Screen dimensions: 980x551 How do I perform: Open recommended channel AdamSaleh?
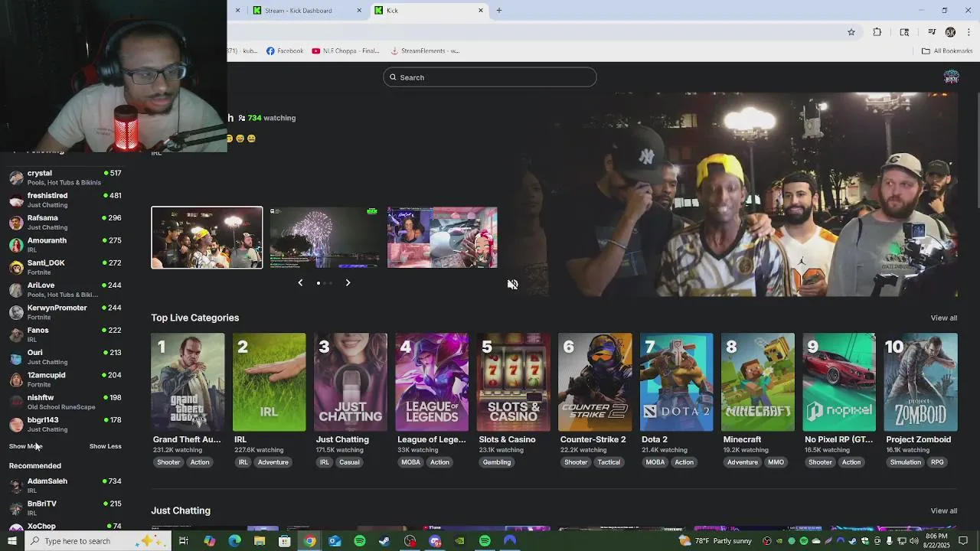tap(65, 485)
